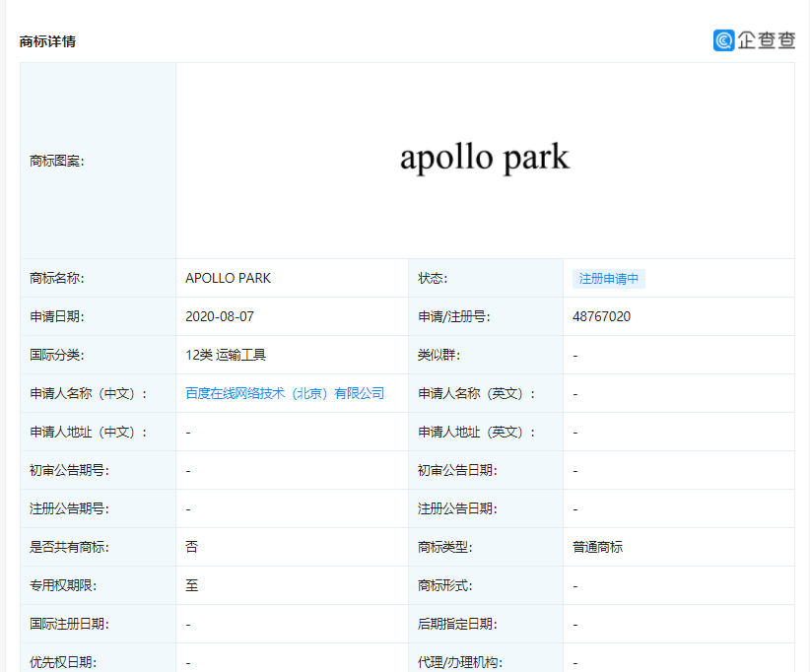This screenshot has width=810, height=672.
Task: Click the 是否共有商标 value 否
Action: point(189,546)
